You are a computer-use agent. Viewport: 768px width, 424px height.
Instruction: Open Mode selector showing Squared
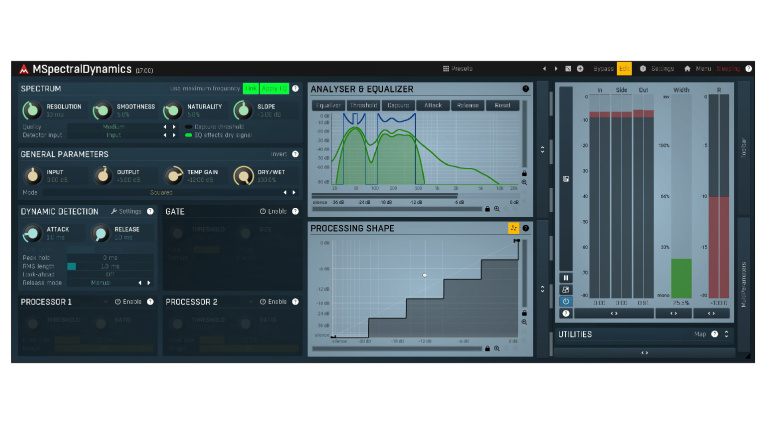(x=161, y=192)
